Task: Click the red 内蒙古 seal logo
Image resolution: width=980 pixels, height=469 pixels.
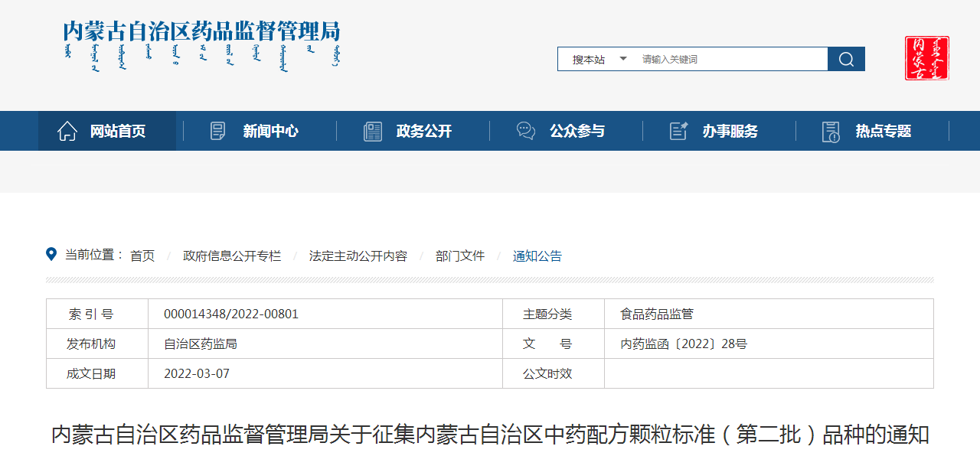Action: point(927,58)
